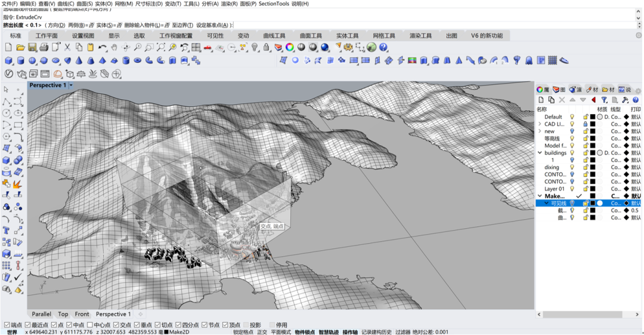This screenshot has height=335, width=644.
Task: Click the V-Ray logo icon
Action: 8,74
